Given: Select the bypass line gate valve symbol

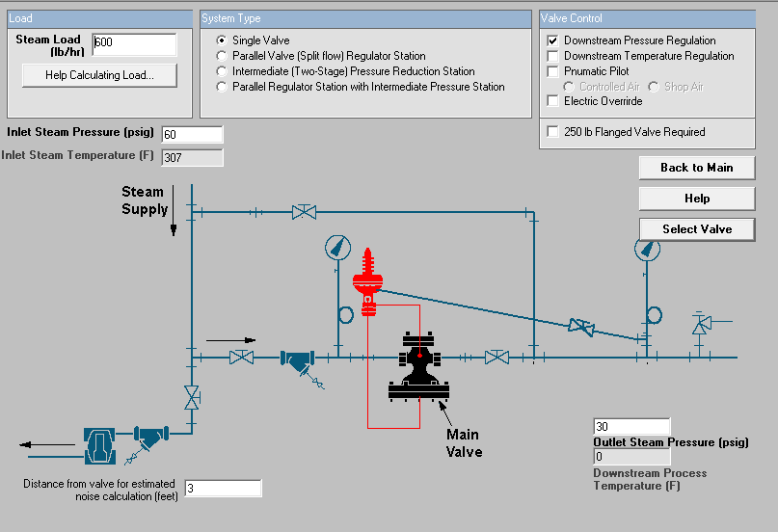Looking at the screenshot, I should point(304,212).
